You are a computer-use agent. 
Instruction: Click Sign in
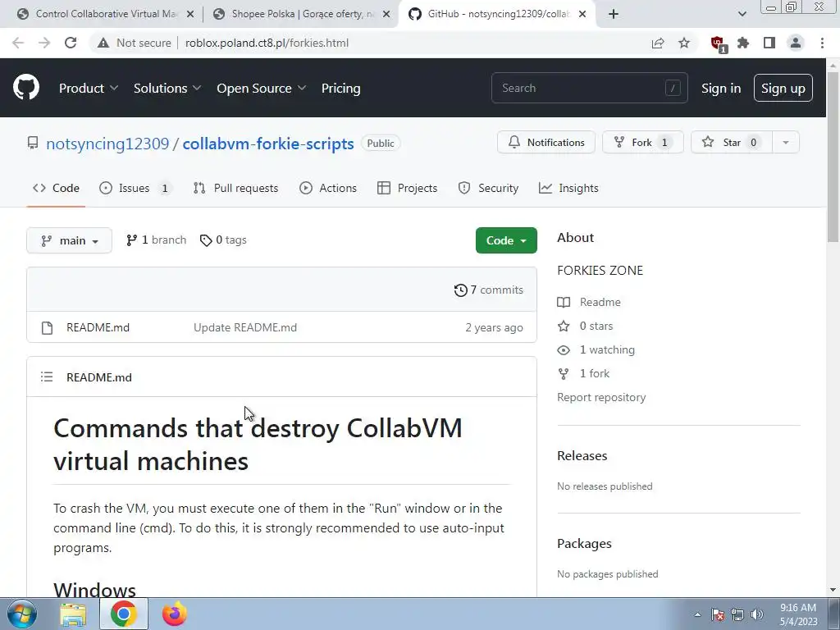click(721, 89)
